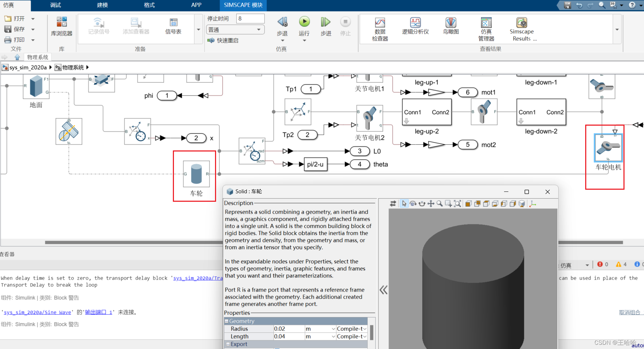Open the 建模 ribbon tab
The image size is (644, 349).
[102, 5]
